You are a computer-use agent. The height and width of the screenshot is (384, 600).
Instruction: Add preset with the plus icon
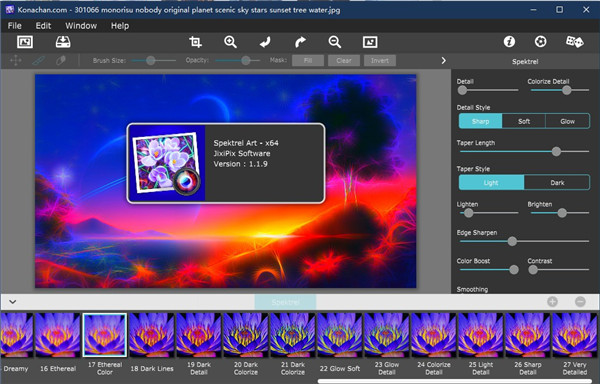pyautogui.click(x=552, y=302)
